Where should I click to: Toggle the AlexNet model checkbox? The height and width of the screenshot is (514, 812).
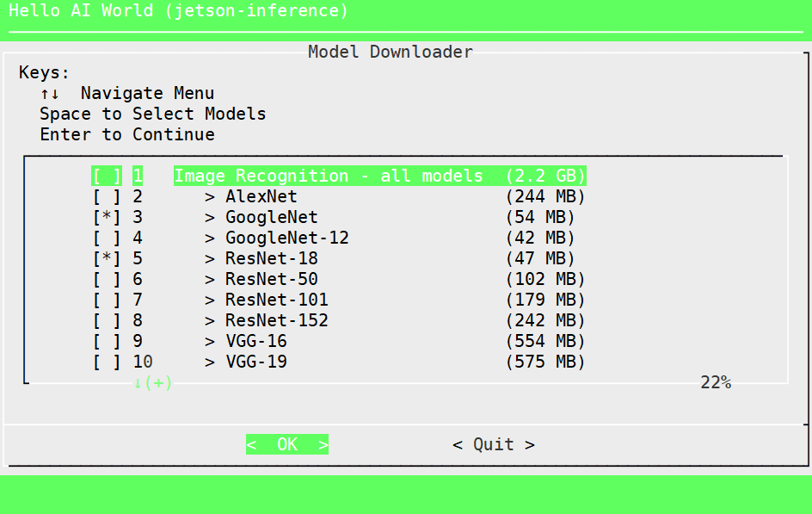(107, 196)
